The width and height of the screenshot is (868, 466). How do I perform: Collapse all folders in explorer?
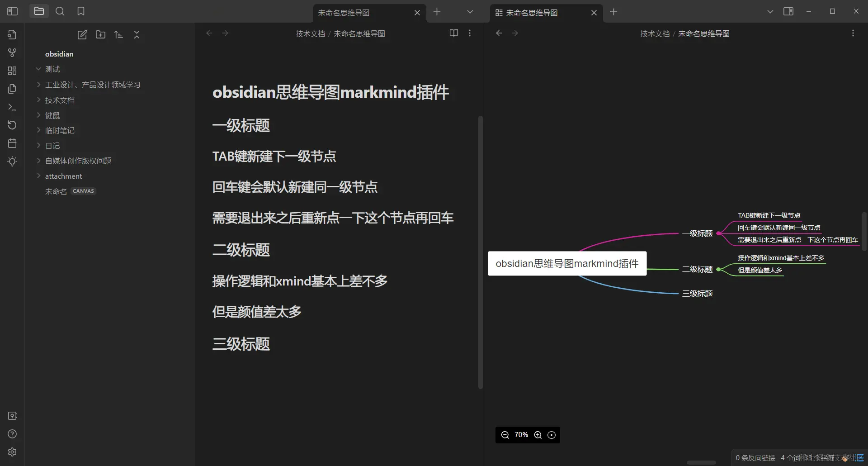coord(137,35)
